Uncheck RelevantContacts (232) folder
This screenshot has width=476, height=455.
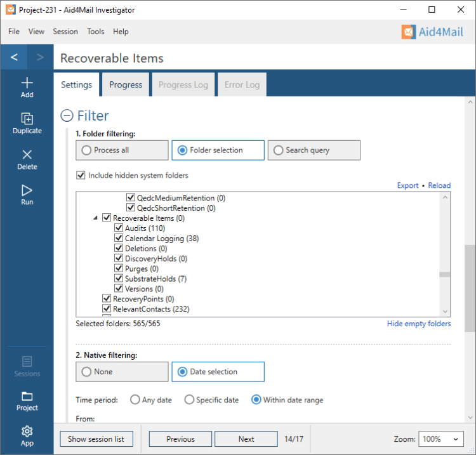[x=107, y=308]
